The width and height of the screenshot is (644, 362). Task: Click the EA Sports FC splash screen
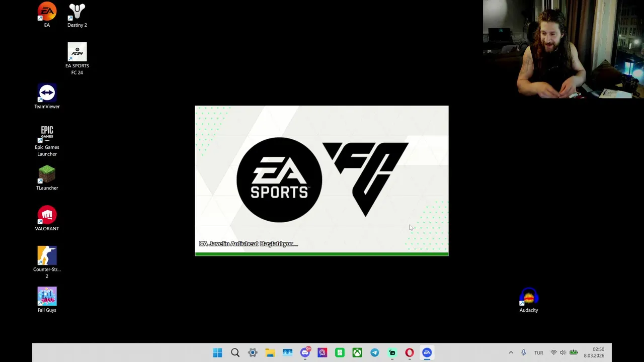click(x=321, y=180)
